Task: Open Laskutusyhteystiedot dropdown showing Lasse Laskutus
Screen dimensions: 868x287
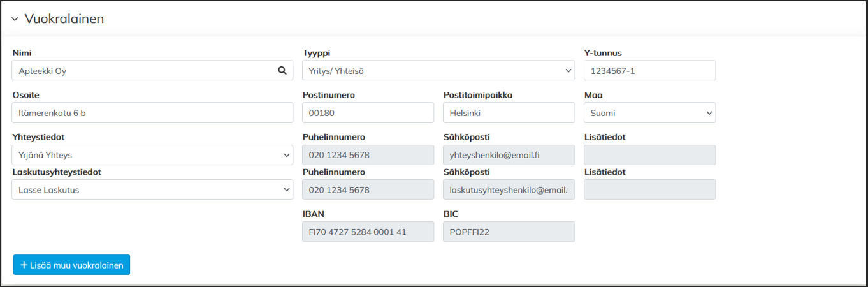Action: (x=152, y=189)
